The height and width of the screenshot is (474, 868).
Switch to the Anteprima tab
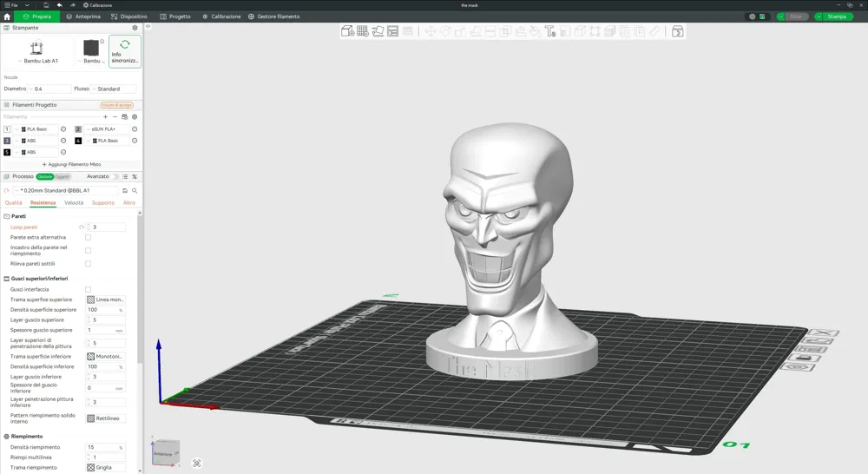pyautogui.click(x=83, y=16)
